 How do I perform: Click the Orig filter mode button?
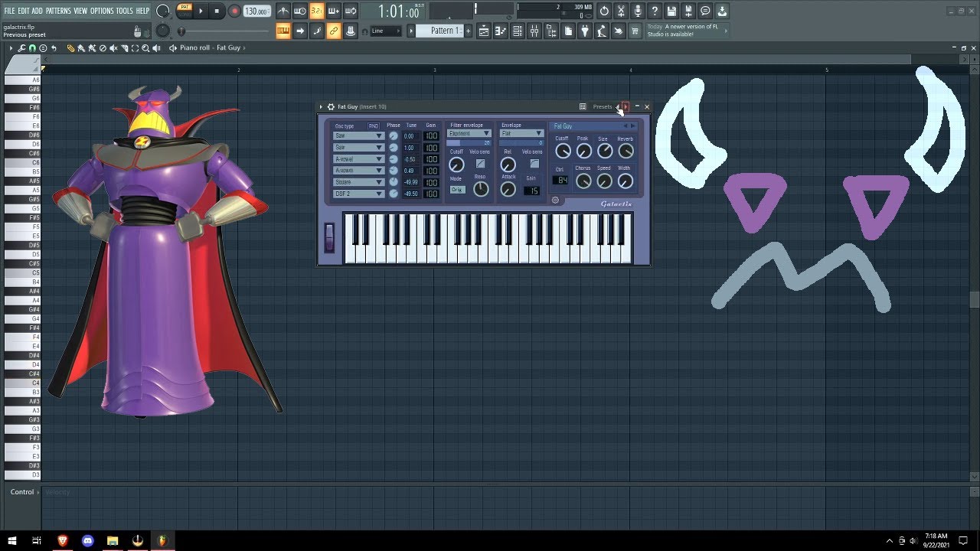(x=458, y=190)
